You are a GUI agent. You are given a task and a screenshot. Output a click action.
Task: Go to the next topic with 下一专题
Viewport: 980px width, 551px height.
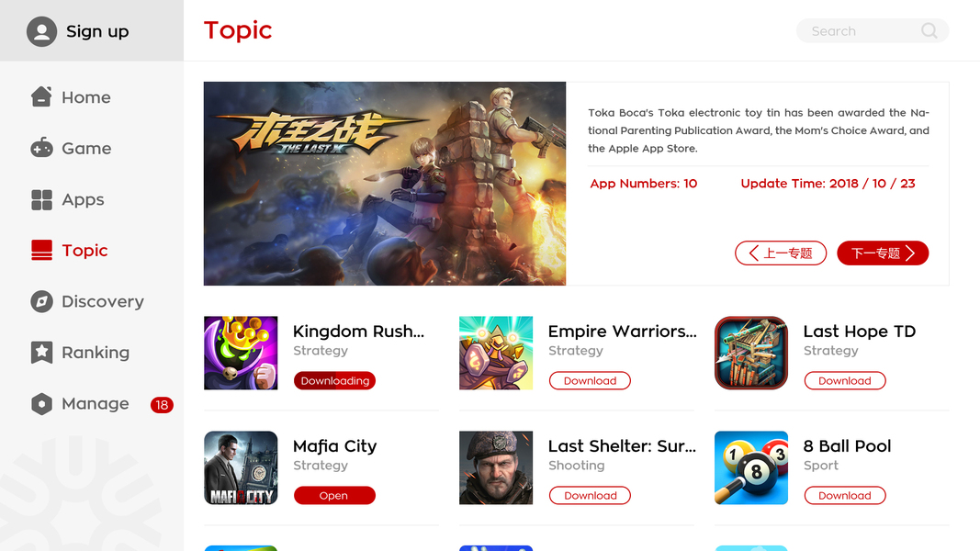883,253
